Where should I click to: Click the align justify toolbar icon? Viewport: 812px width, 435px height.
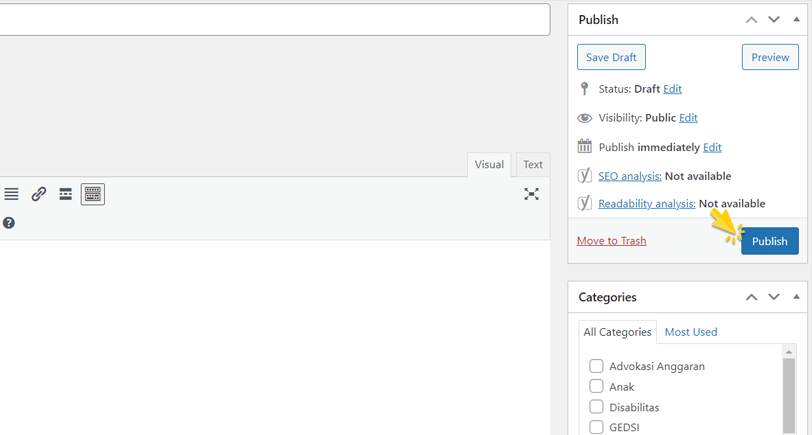11,194
